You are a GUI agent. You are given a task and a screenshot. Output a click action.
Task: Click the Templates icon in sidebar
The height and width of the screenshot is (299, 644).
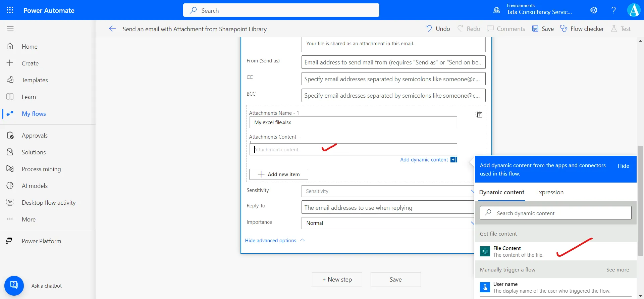pyautogui.click(x=10, y=80)
